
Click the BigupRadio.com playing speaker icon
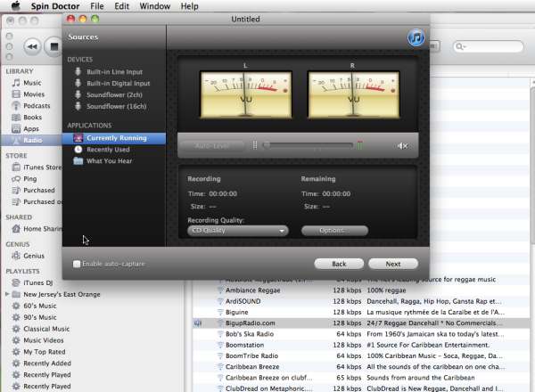198,323
